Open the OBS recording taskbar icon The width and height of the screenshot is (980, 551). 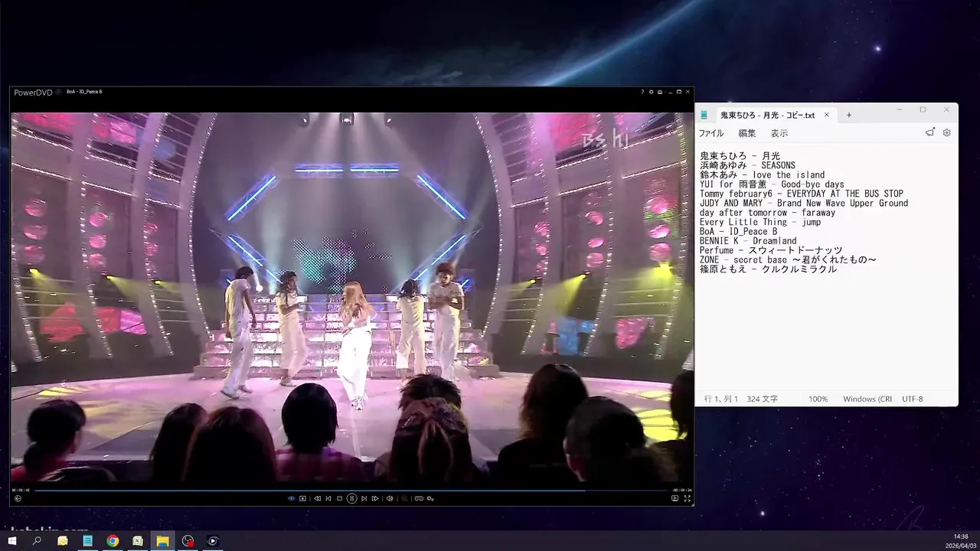pyautogui.click(x=188, y=541)
